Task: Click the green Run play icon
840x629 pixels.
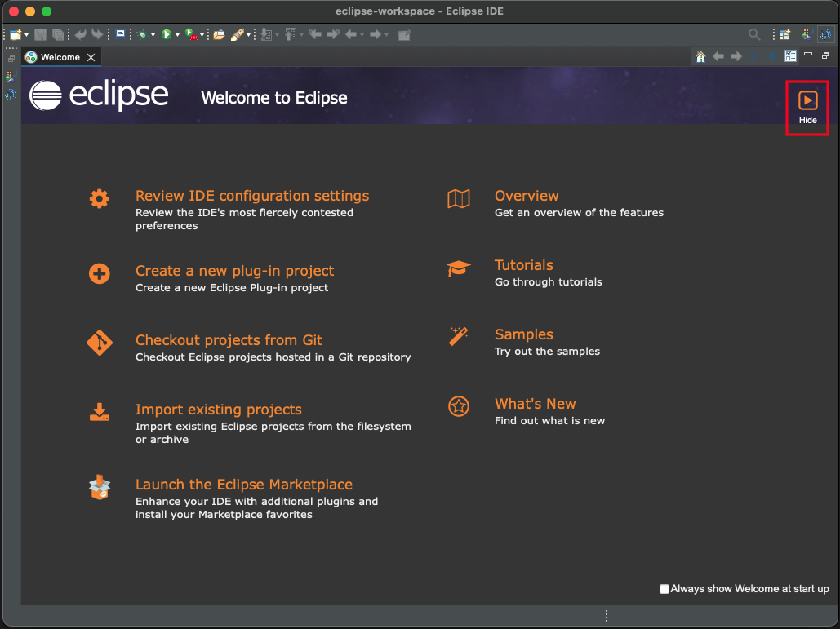Action: point(166,35)
